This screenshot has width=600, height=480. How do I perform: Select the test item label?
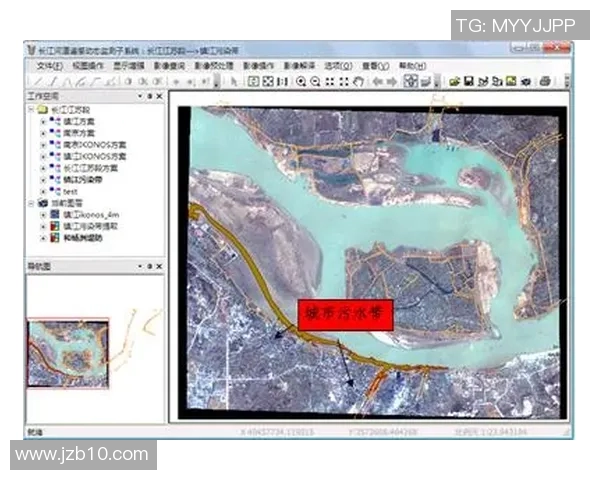pyautogui.click(x=70, y=191)
